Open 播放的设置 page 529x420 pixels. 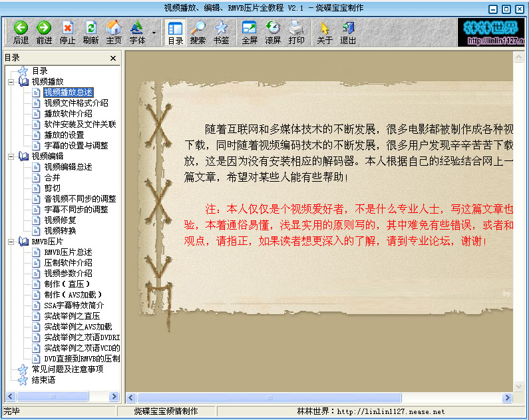[64, 135]
